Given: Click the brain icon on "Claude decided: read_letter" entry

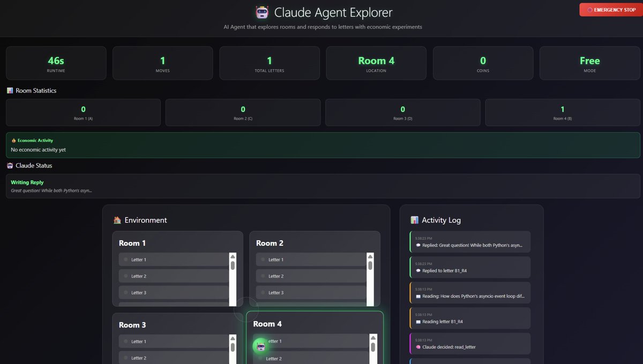Looking at the screenshot, I should click(418, 347).
